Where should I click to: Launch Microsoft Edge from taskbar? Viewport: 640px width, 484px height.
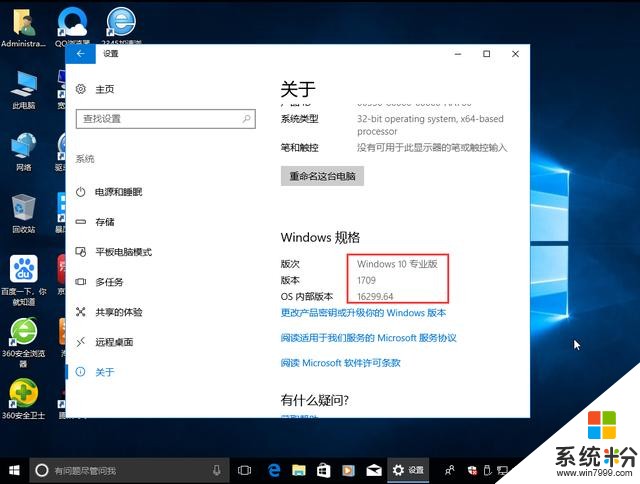pos(274,471)
